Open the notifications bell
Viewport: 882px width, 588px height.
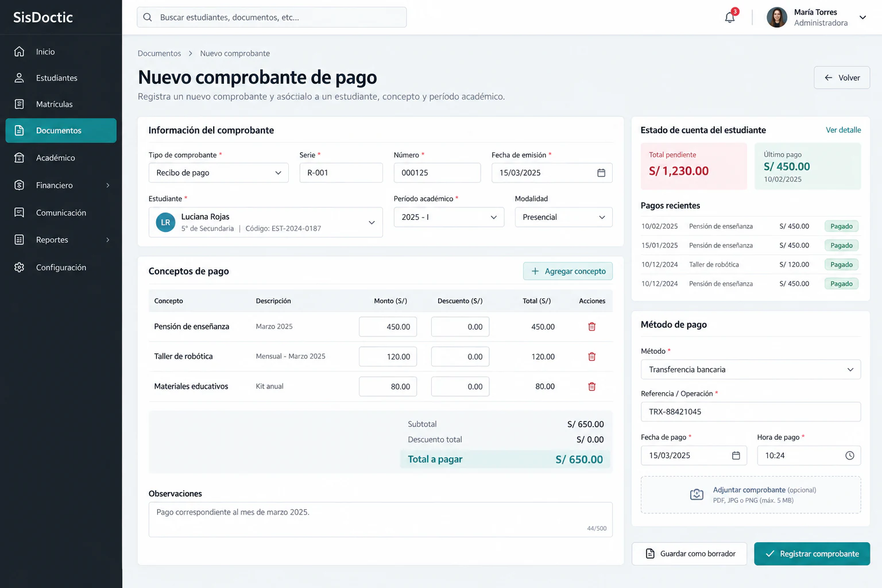[730, 17]
